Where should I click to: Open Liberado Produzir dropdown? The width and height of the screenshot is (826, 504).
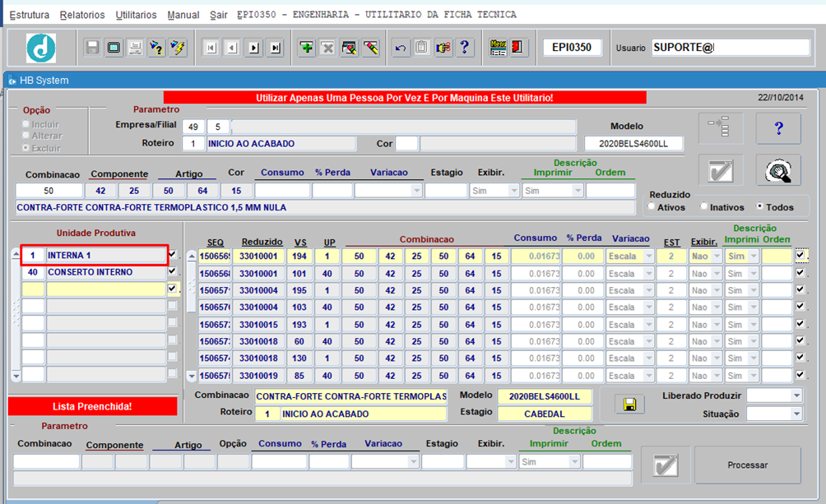[x=796, y=395]
